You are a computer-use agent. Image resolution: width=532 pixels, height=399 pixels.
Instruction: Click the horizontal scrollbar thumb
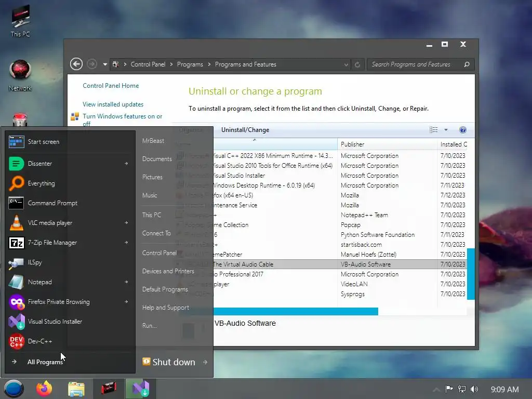[x=296, y=312]
